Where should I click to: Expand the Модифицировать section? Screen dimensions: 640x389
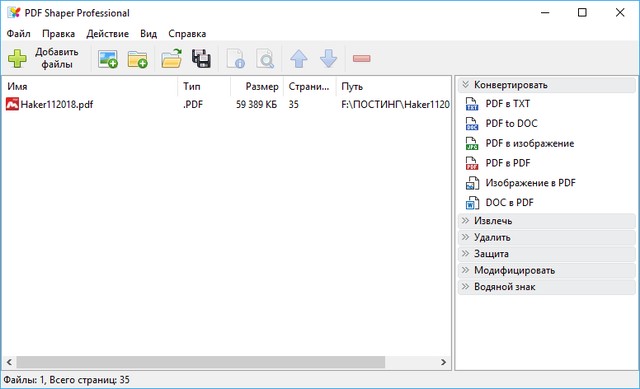547,270
